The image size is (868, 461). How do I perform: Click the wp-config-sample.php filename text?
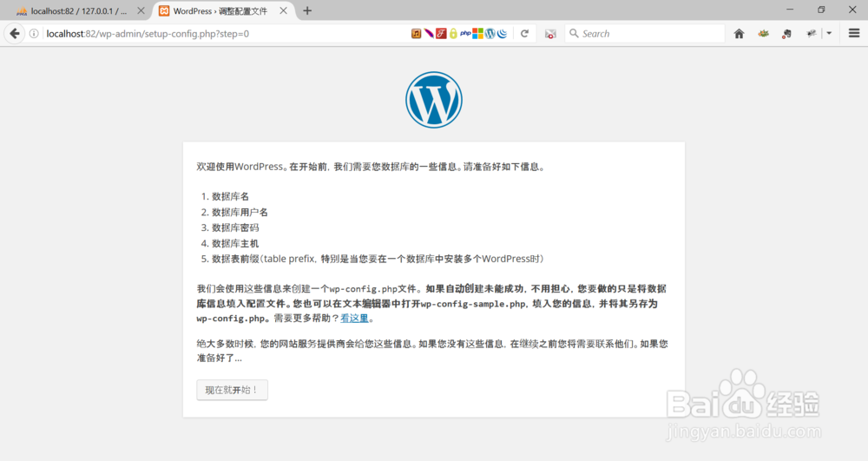(x=473, y=303)
